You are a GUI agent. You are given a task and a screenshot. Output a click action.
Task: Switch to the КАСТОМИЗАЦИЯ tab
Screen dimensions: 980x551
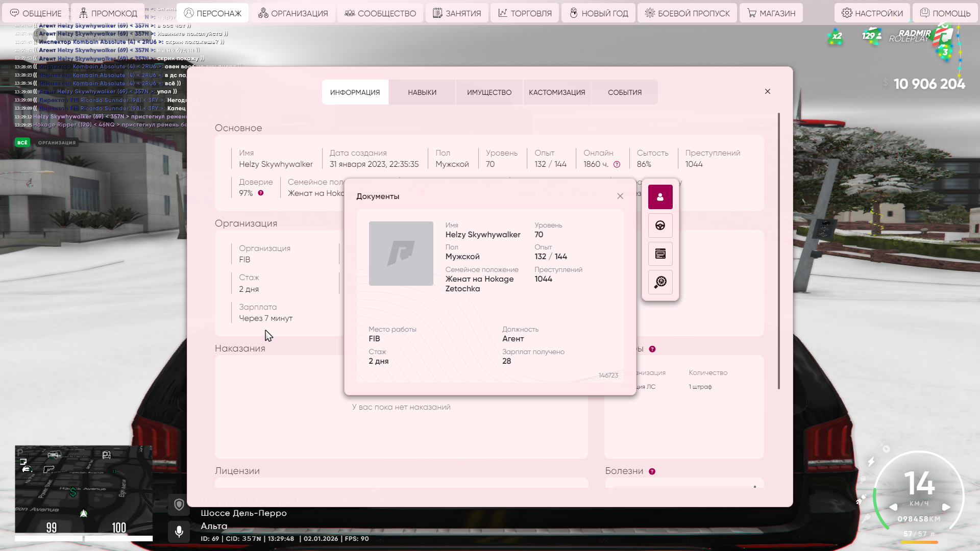(557, 92)
